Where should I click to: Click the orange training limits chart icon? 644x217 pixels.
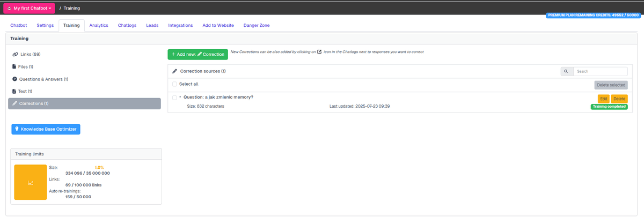pos(31,183)
